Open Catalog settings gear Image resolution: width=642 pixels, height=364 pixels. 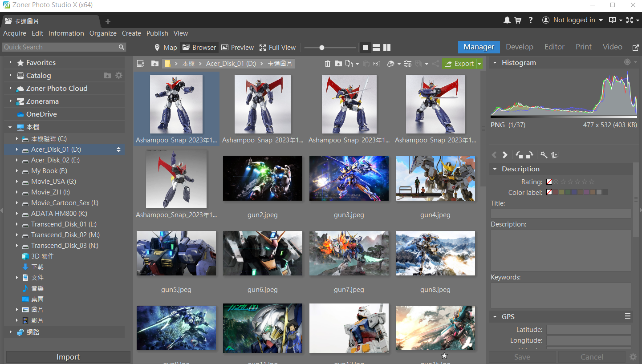tap(119, 75)
